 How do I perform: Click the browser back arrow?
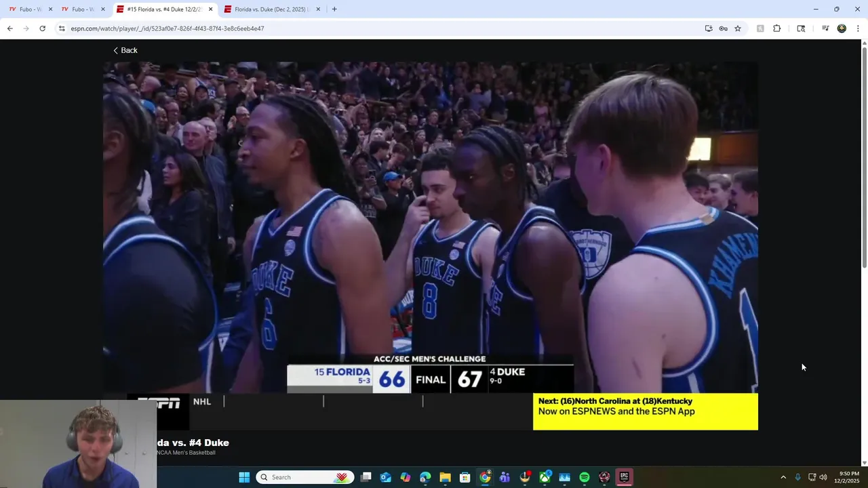[9, 28]
